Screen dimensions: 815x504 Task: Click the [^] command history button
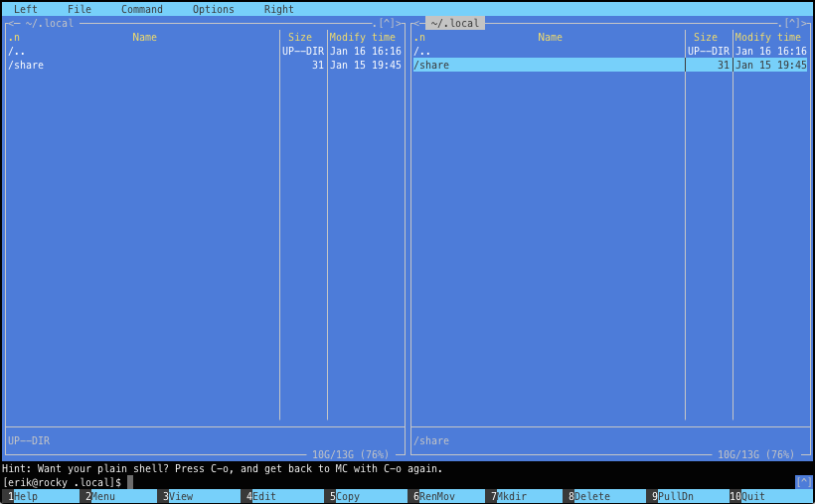point(803,482)
